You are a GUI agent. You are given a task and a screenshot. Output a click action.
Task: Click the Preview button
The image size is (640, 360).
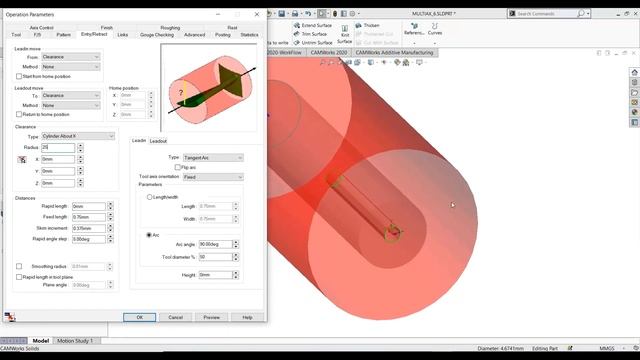[x=211, y=318]
